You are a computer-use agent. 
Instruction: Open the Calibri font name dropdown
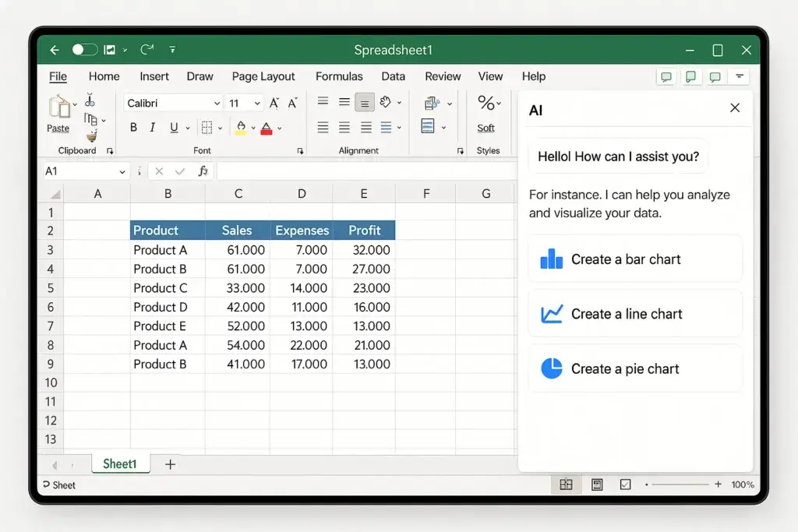[217, 104]
